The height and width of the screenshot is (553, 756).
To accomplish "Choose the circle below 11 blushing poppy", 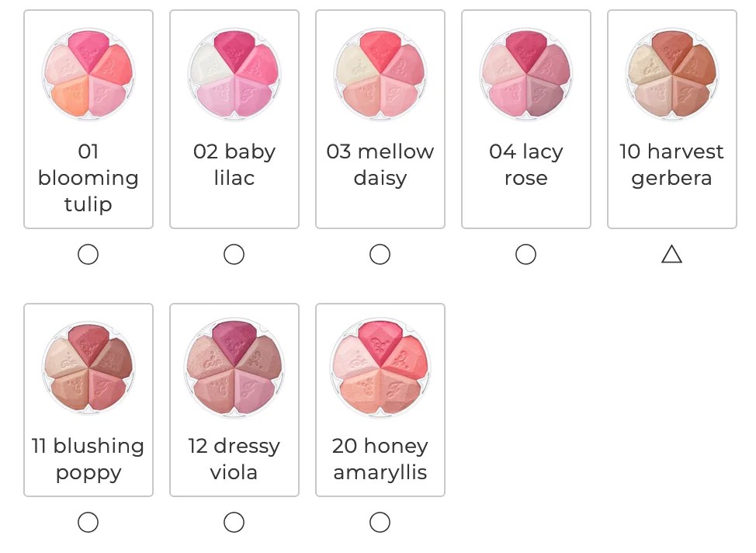I will click(88, 523).
